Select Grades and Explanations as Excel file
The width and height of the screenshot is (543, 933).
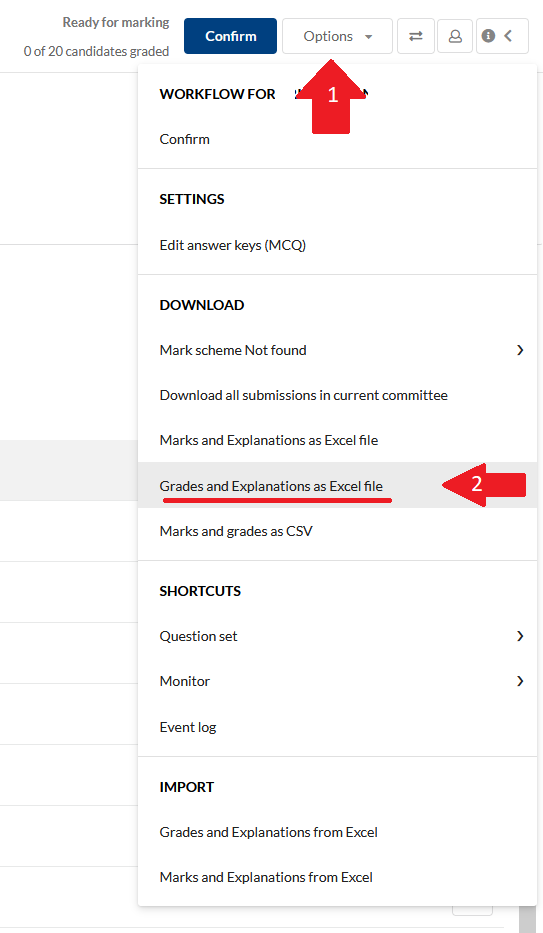271,486
